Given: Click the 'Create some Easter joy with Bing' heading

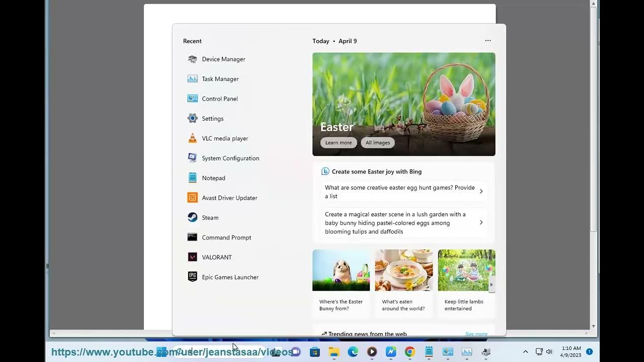Looking at the screenshot, I should coord(377,171).
